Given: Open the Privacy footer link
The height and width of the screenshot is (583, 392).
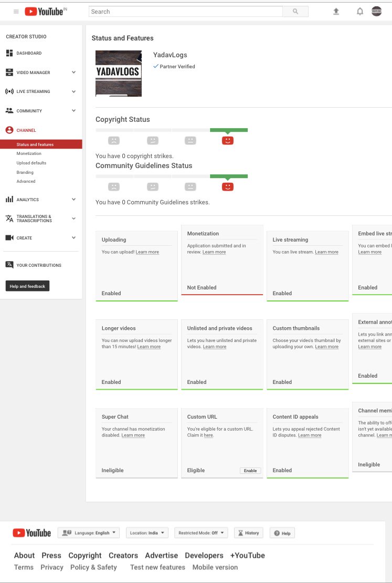Looking at the screenshot, I should click(51, 567).
